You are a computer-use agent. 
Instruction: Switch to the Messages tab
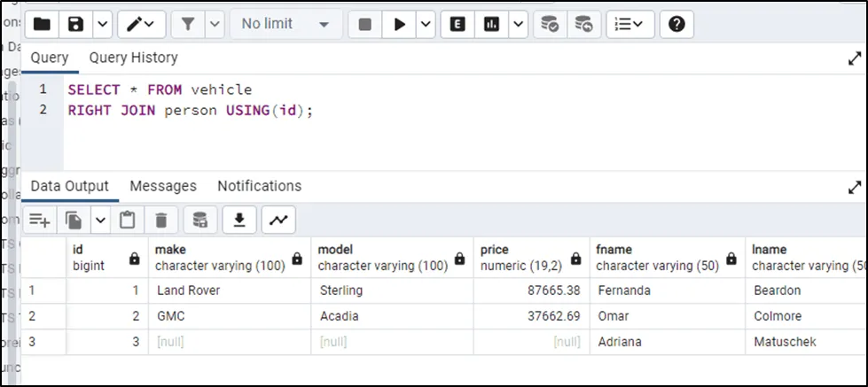tap(163, 186)
